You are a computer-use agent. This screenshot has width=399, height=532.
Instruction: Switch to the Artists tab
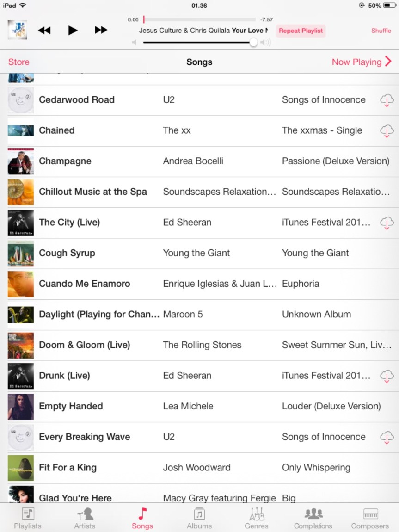(x=85, y=518)
